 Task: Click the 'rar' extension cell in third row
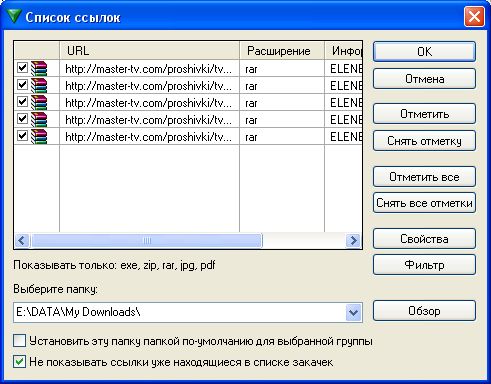(x=282, y=103)
